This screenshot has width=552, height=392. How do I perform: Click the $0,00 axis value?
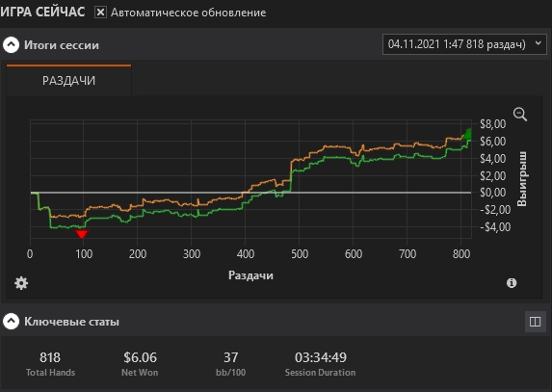click(x=493, y=193)
